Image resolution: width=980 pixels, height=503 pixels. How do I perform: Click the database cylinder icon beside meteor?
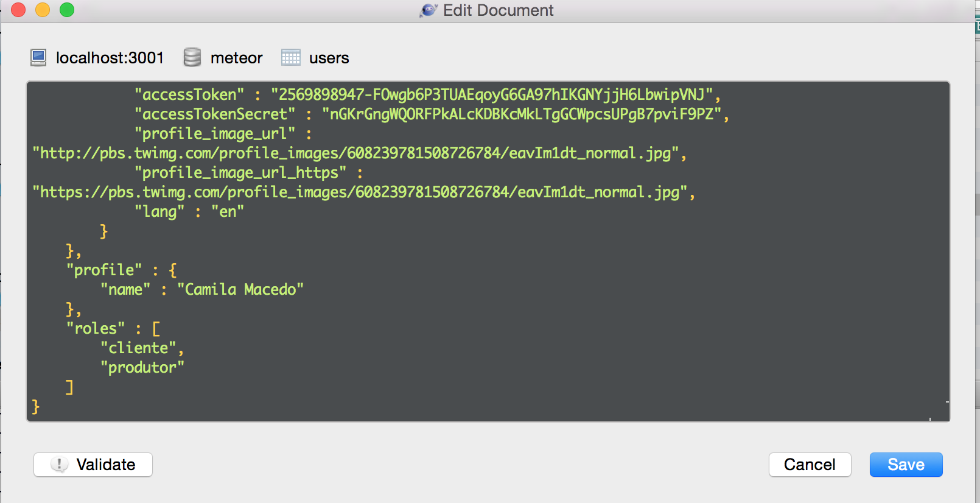pyautogui.click(x=192, y=58)
